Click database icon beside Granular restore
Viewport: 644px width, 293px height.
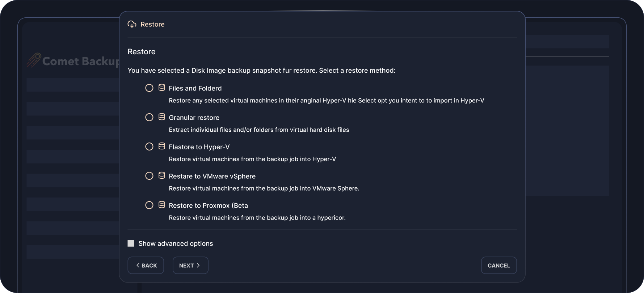point(162,117)
